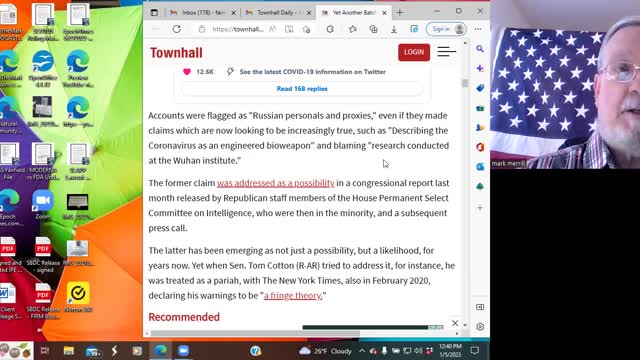
Task: Click the URL in the address bar
Action: (x=237, y=29)
